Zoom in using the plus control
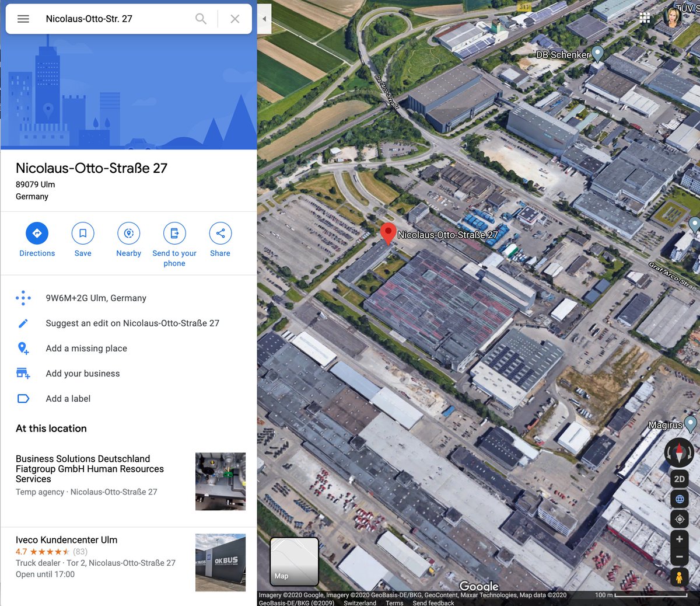The image size is (700, 606). click(678, 538)
